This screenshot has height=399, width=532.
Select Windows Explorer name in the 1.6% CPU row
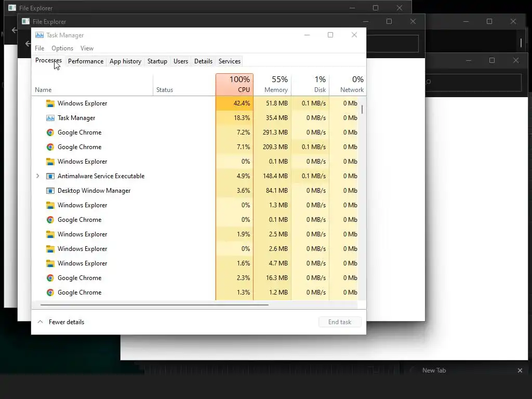coord(83,263)
